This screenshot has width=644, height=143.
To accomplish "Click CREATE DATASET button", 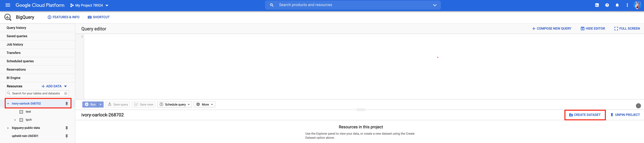I will (x=585, y=115).
